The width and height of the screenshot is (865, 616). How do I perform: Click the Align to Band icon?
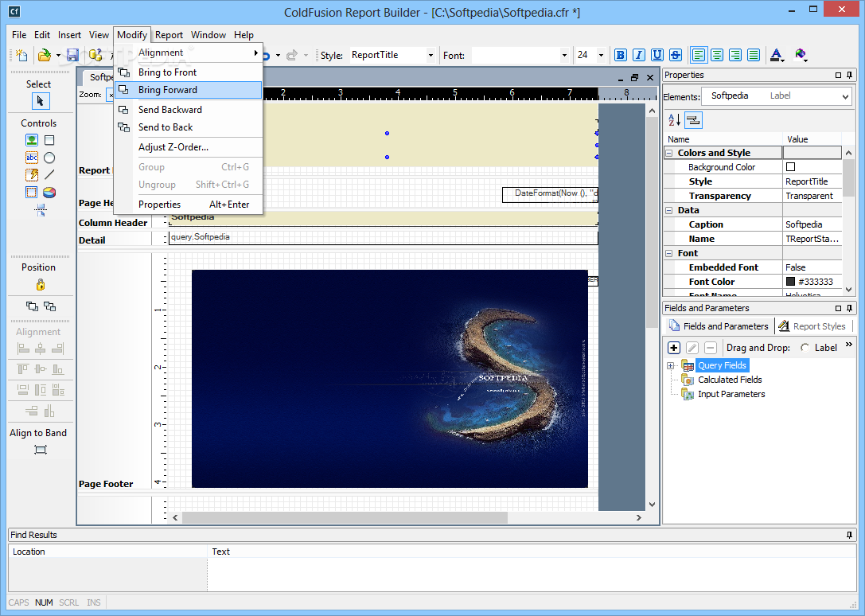40,450
